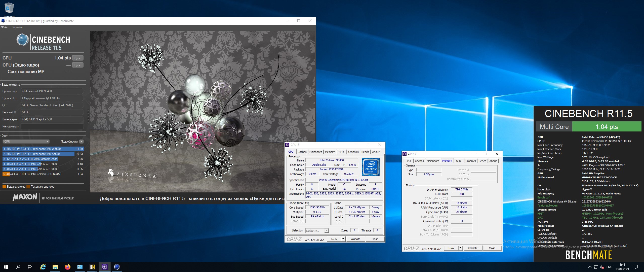Click Close button in CPU-Z processor window

coord(375,239)
